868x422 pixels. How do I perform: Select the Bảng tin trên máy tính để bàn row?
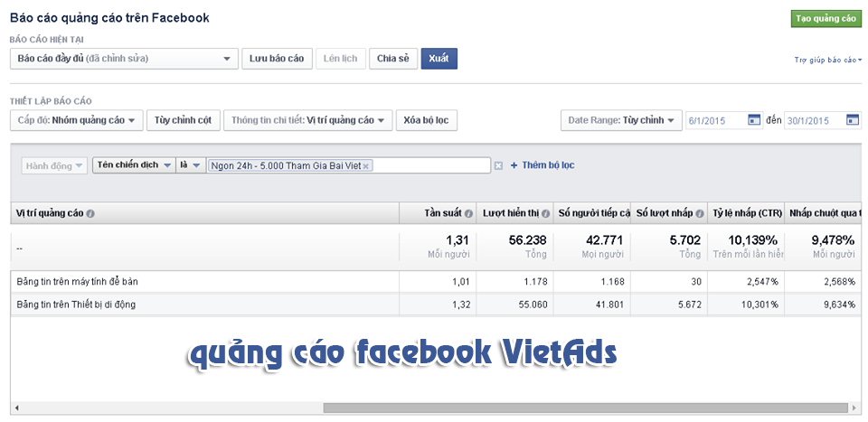[436, 282]
